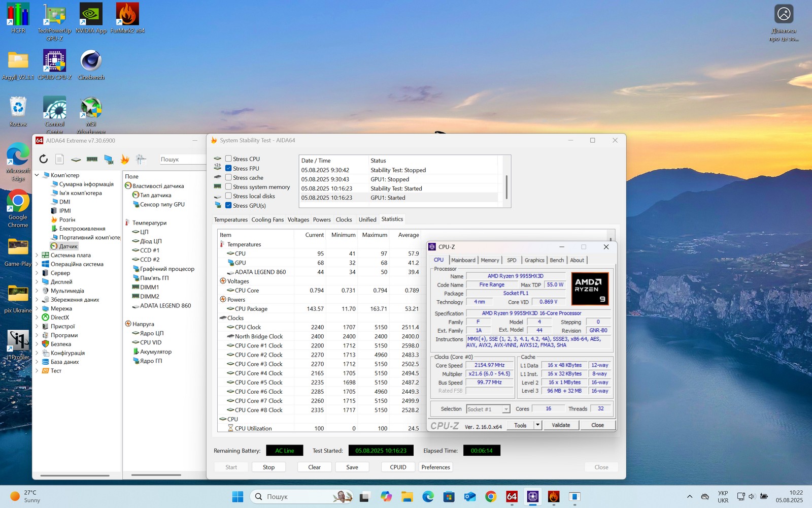
Task: Click the Close button in CPU-Z
Action: (597, 425)
